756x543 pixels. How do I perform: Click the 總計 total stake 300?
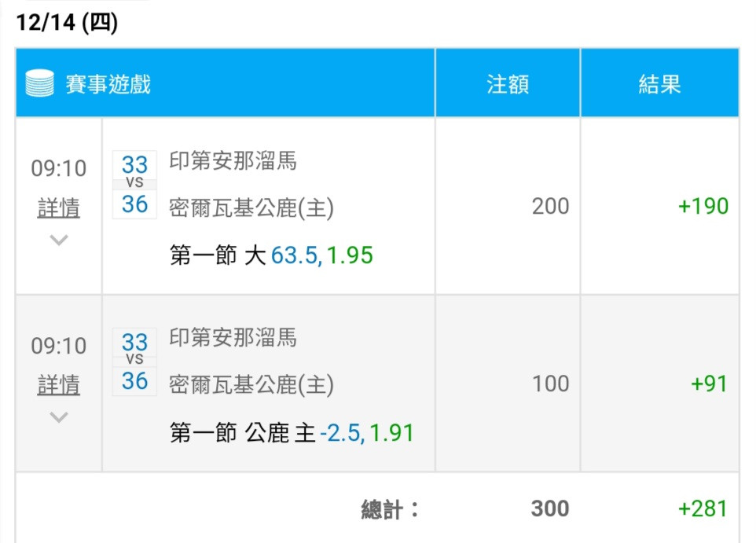(550, 508)
